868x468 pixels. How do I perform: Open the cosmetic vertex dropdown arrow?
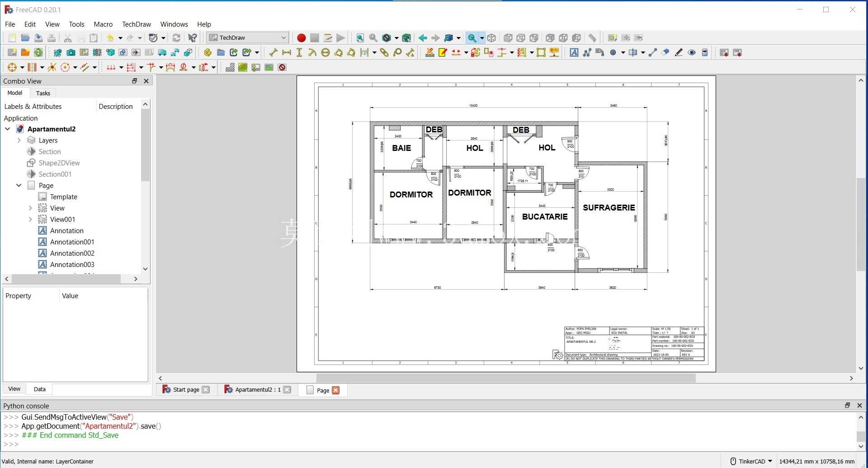tap(623, 53)
